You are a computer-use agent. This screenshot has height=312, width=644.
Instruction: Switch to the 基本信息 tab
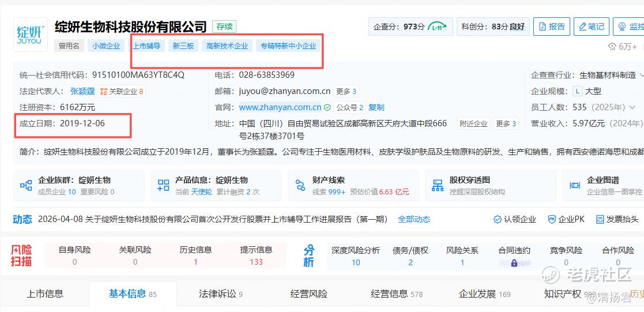[132, 294]
